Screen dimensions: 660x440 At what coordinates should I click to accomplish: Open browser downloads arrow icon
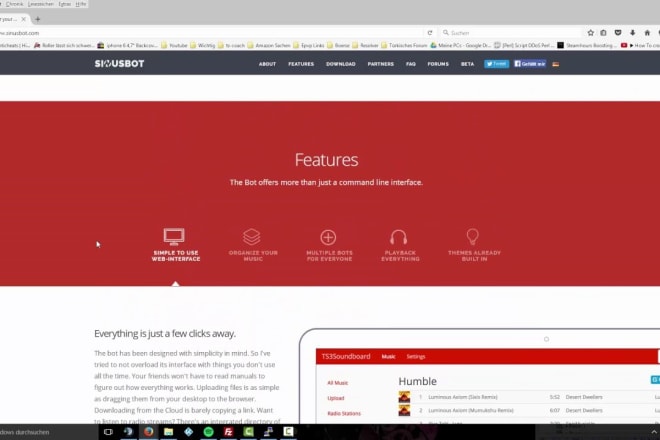point(633,33)
